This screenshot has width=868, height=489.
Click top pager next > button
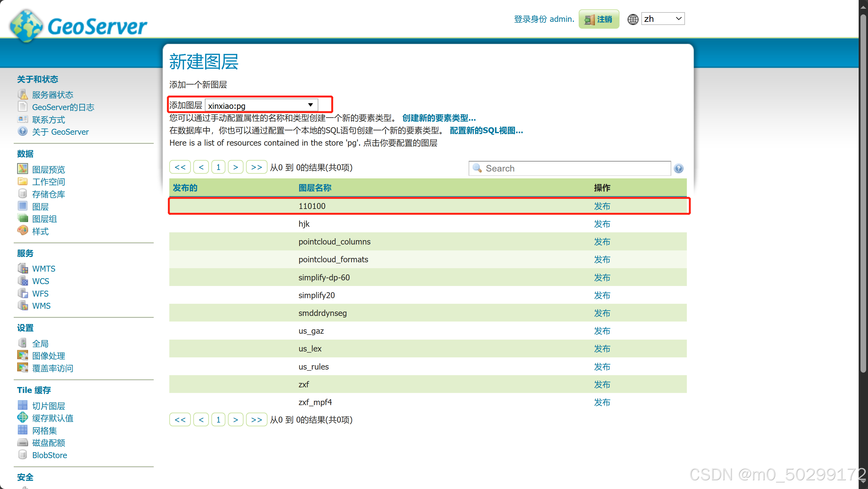click(235, 167)
